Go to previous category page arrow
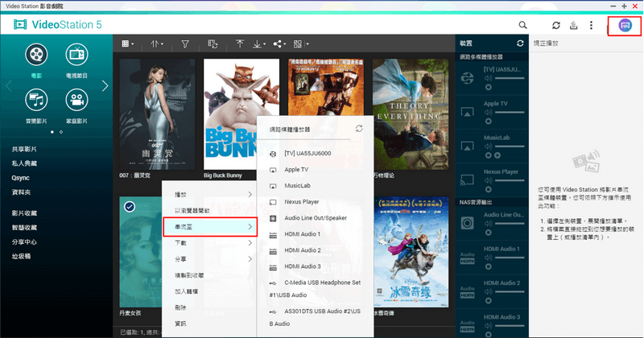This screenshot has height=338, width=644. pos(9,86)
